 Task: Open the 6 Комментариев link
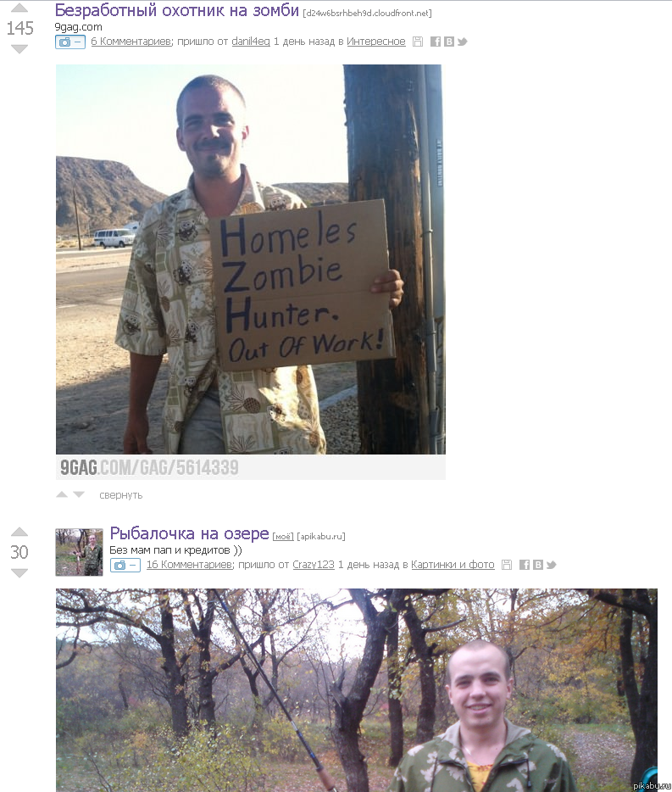(x=131, y=42)
